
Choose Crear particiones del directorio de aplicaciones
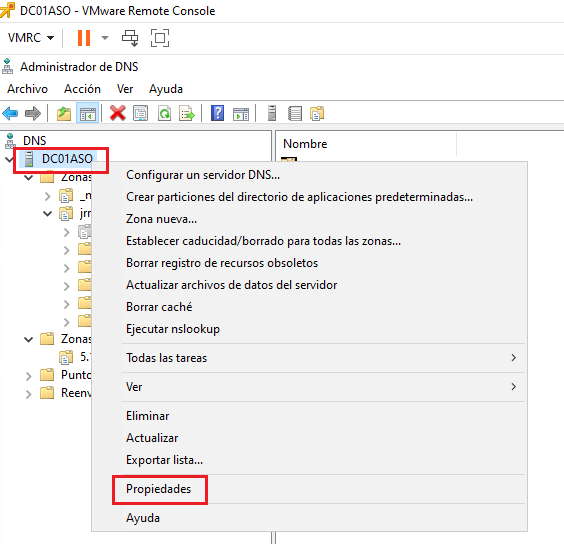[x=309, y=197]
